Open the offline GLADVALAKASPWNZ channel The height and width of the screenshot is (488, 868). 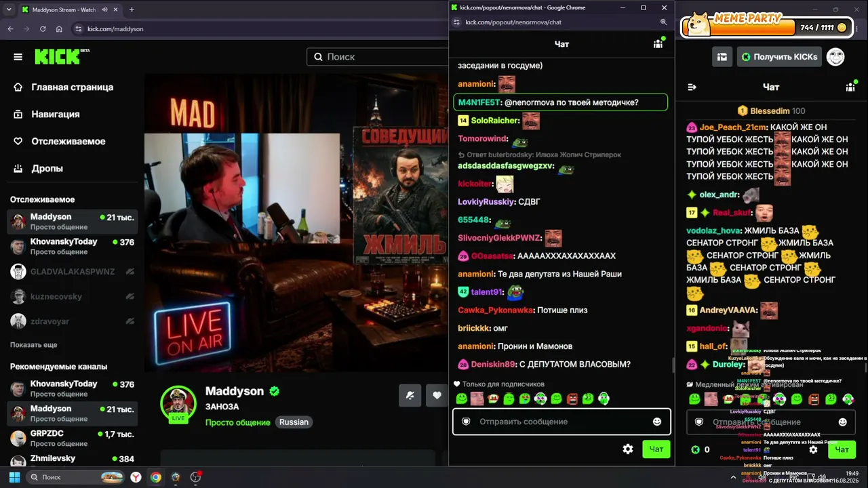coord(72,272)
